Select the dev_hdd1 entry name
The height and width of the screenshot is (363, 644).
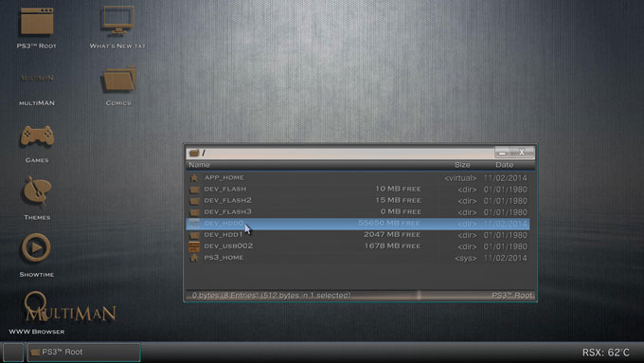click(224, 235)
